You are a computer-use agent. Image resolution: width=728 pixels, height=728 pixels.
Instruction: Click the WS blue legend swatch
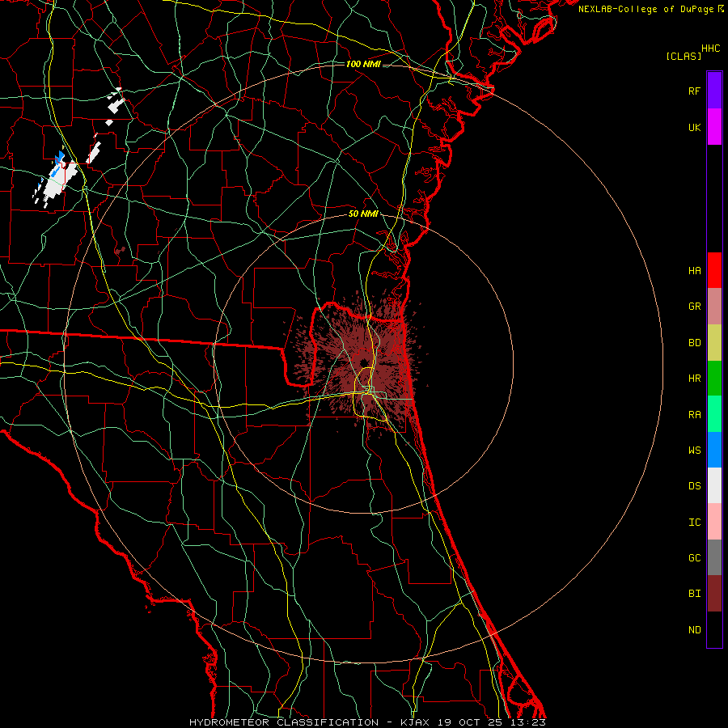714,450
